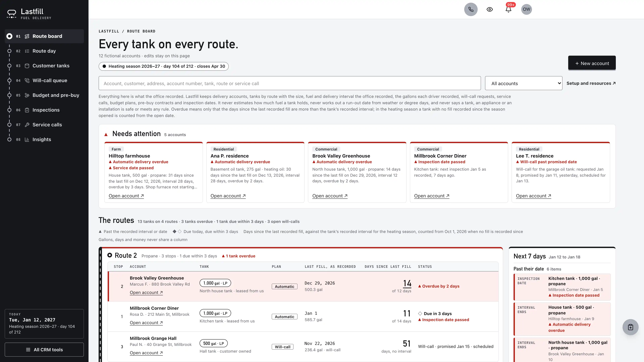Open the Setup and resources link
Image resolution: width=644 pixels, height=362 pixels.
(591, 83)
